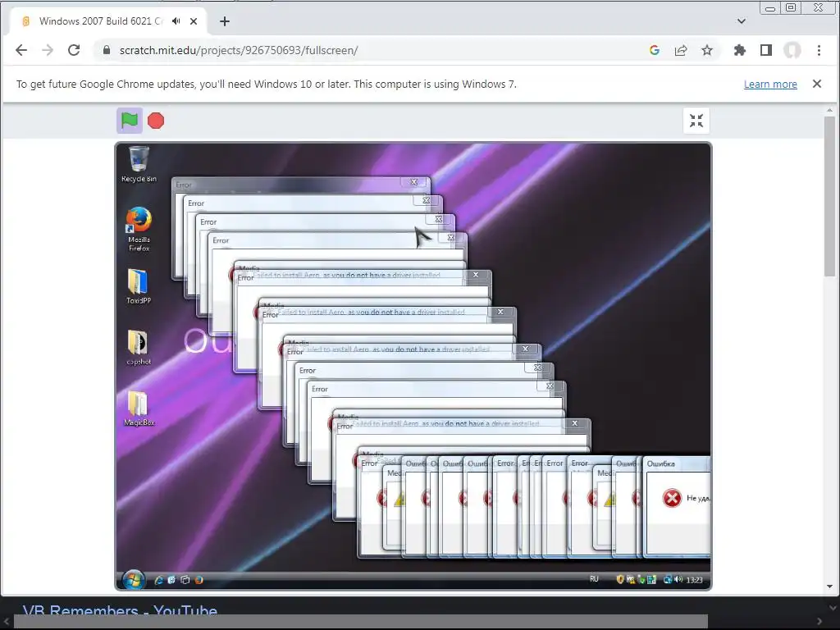Open the tab search dropdown
Image resolution: width=840 pixels, height=630 pixels.
[x=742, y=21]
